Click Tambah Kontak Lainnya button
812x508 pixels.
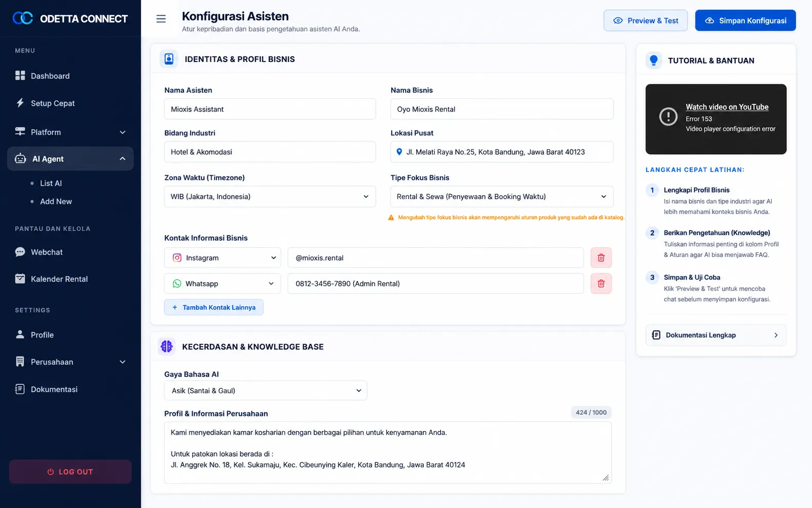point(213,307)
